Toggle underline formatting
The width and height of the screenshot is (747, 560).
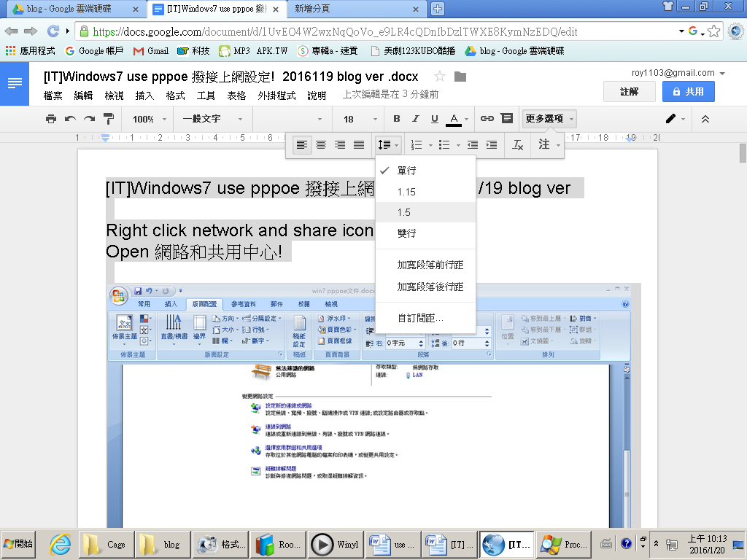coord(435,119)
